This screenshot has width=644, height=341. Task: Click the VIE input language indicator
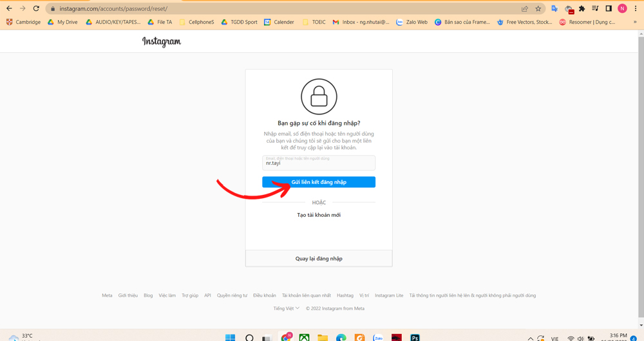click(x=555, y=338)
